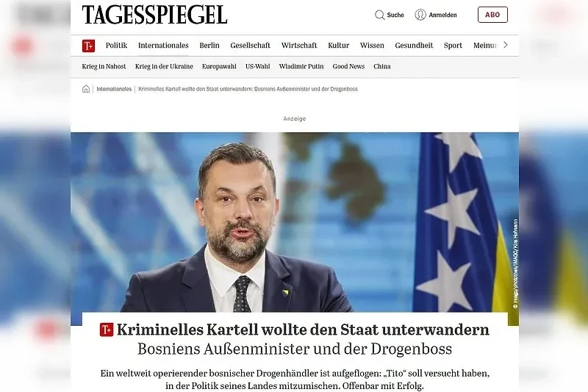Click the T+ badge beside the headline

(x=107, y=329)
